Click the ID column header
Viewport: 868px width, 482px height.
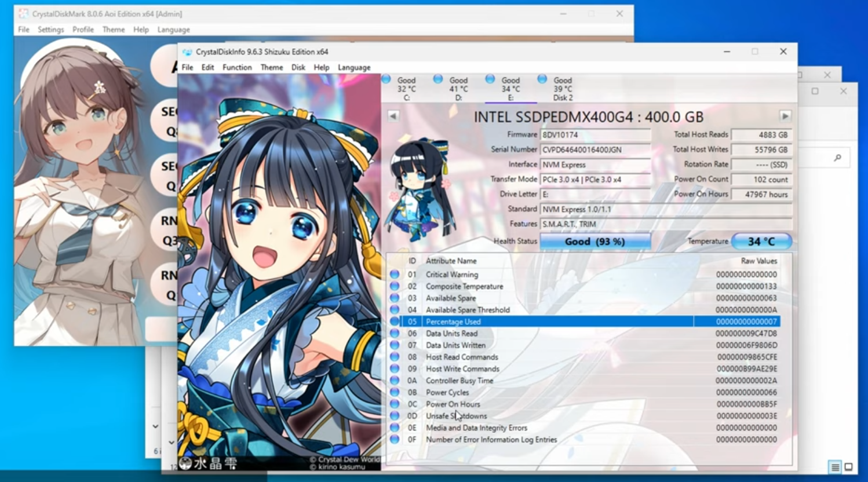tap(412, 261)
